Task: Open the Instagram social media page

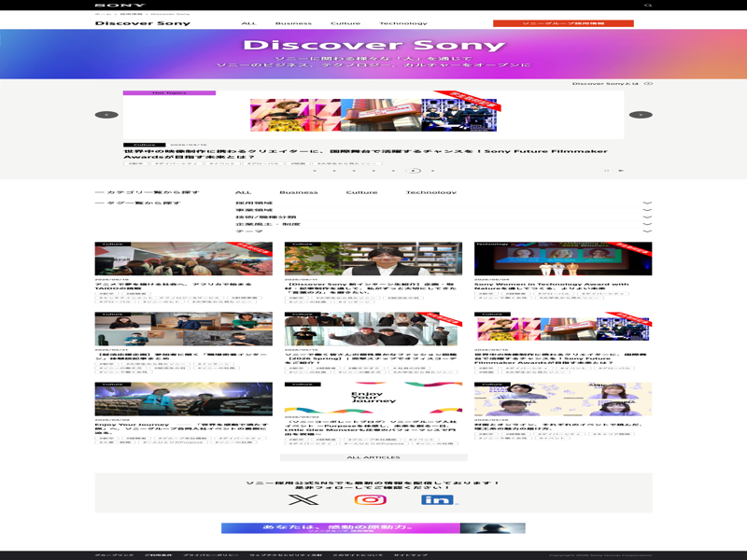Action: click(370, 499)
